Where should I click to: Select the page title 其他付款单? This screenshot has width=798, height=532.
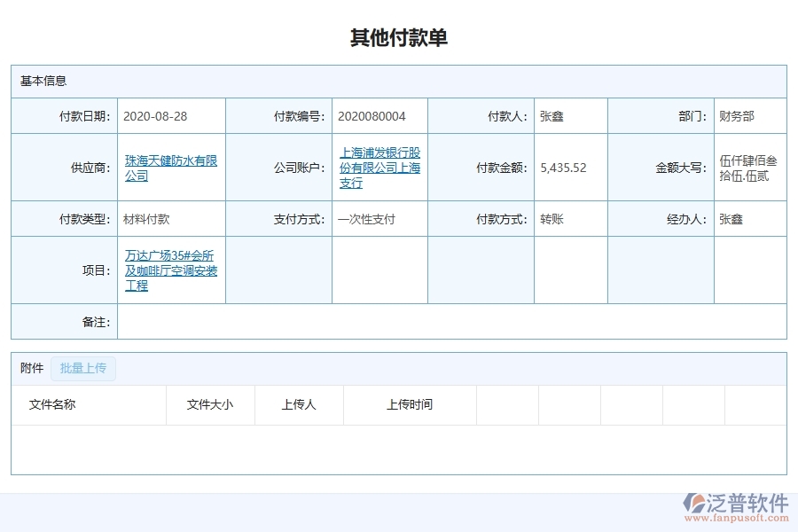click(x=399, y=38)
